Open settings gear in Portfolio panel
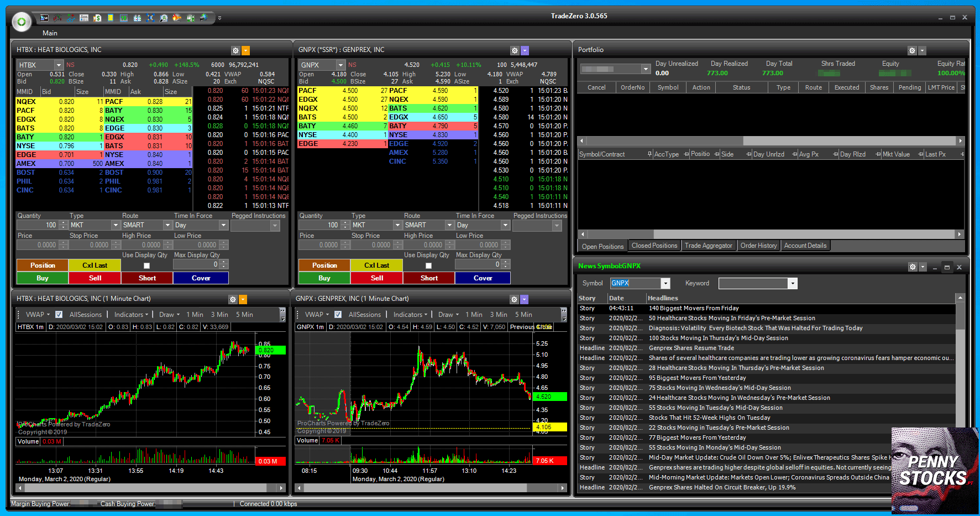 click(913, 51)
